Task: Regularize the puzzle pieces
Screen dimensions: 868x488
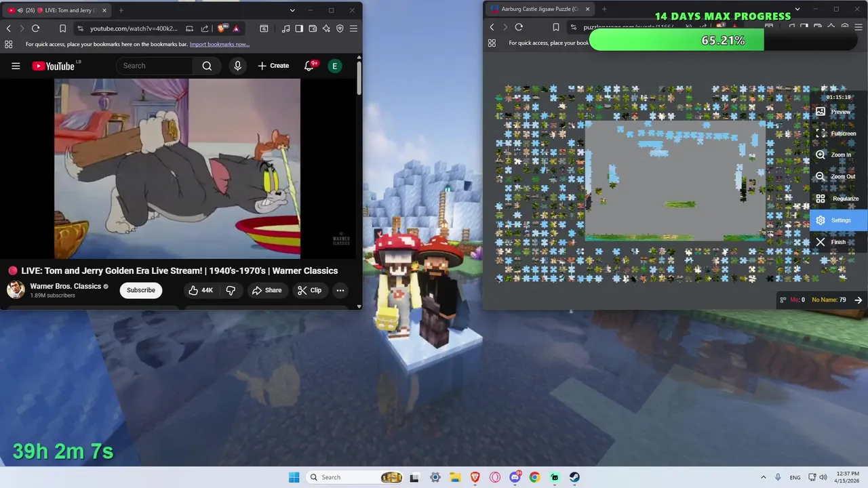Action: coord(839,199)
